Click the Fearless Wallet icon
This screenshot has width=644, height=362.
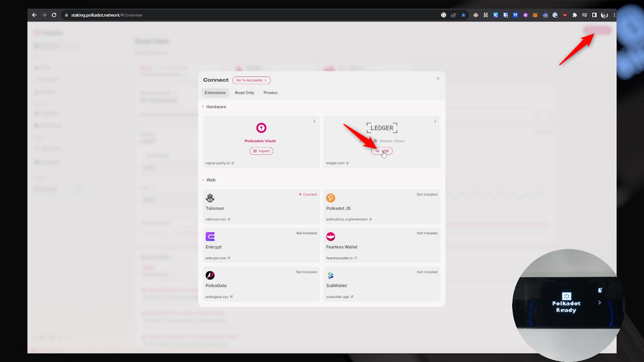tap(331, 237)
